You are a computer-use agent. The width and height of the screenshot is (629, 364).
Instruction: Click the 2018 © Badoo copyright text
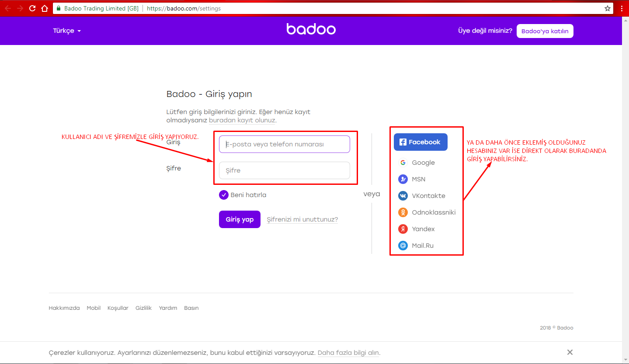pos(556,328)
